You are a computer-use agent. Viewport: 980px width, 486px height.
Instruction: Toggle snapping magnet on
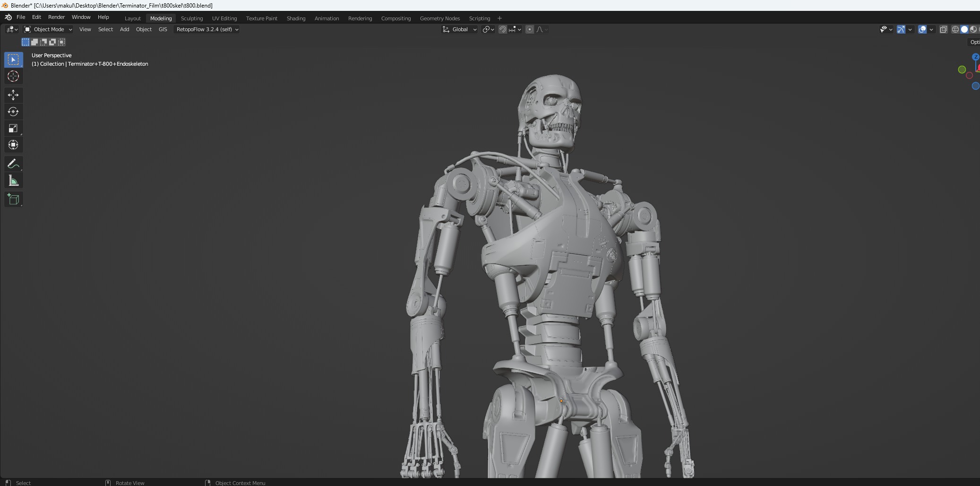(503, 29)
